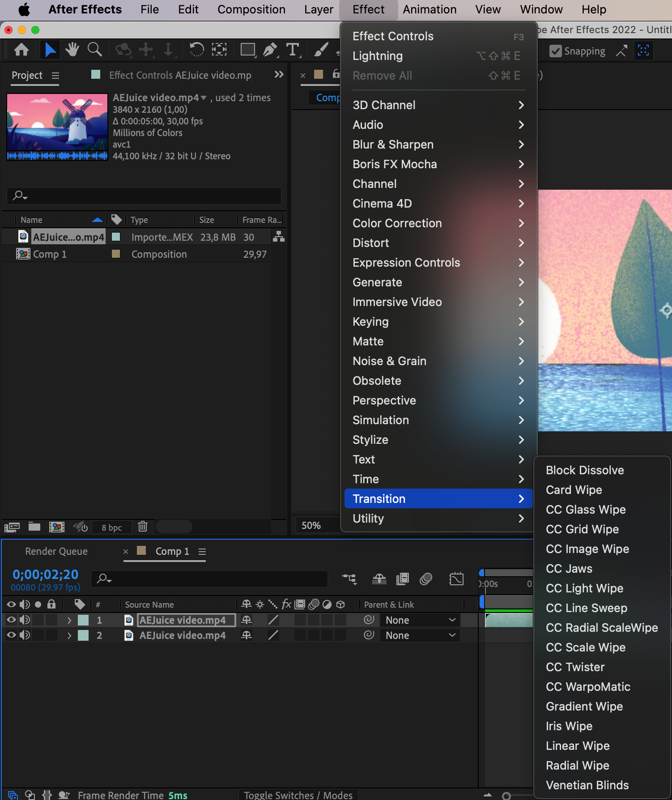Expand layer 1 properties twirl arrow
The image size is (672, 800).
[x=69, y=620]
